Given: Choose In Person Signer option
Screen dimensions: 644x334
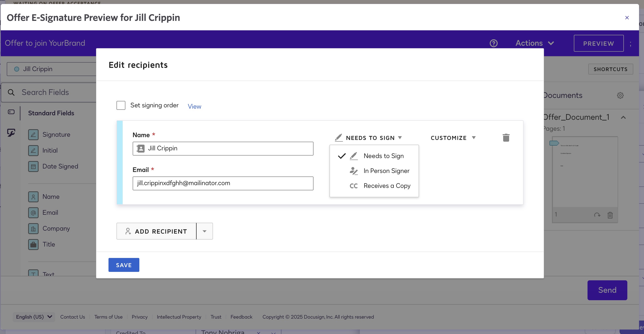Looking at the screenshot, I should (x=386, y=171).
